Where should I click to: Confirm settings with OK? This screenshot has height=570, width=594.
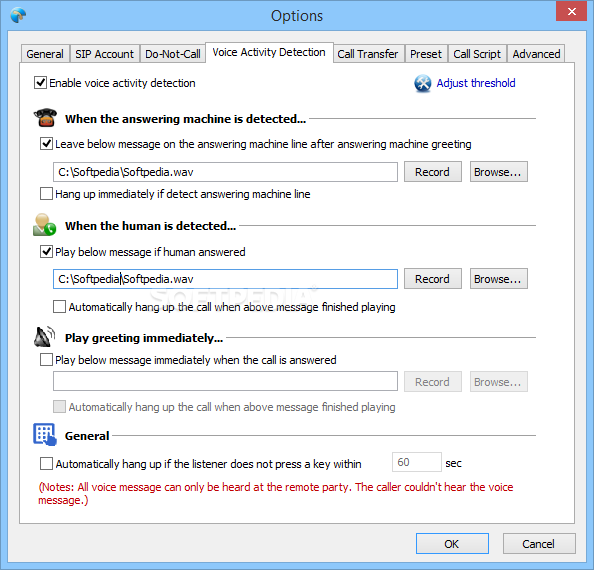[452, 543]
